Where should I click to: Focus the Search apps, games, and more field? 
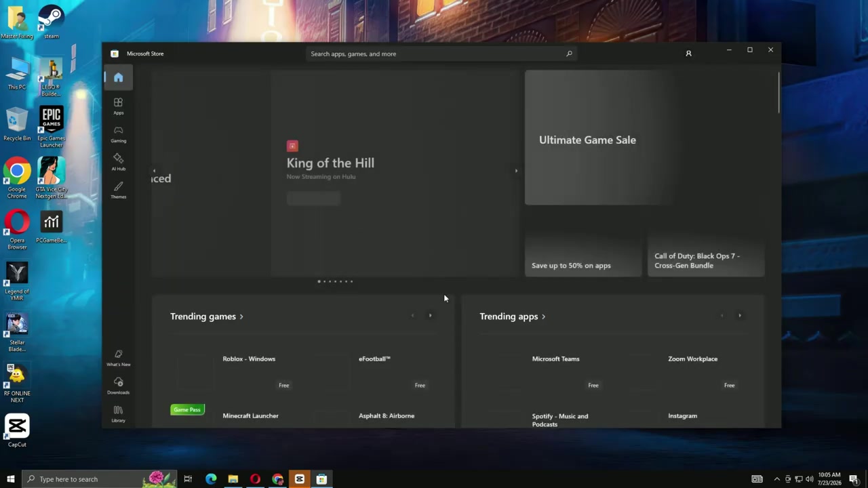441,54
